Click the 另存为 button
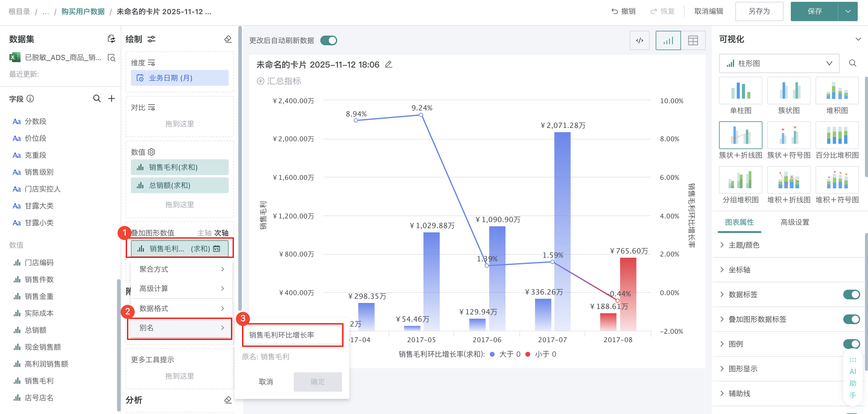Viewport: 868px width, 414px height. [x=759, y=11]
